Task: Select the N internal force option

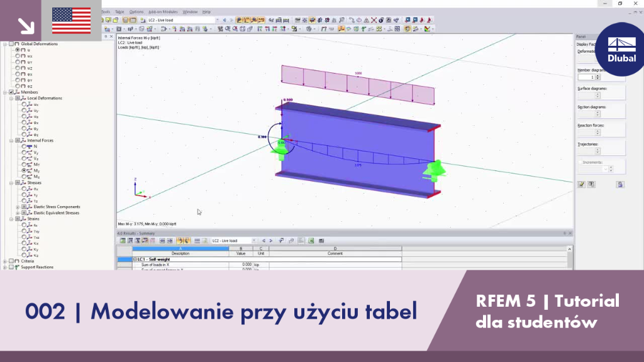Action: tap(24, 146)
